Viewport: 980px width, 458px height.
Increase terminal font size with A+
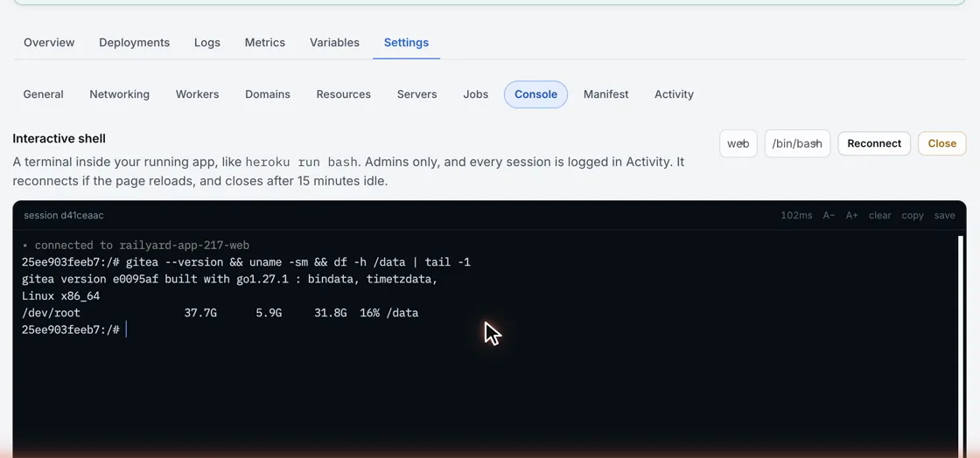tap(852, 215)
